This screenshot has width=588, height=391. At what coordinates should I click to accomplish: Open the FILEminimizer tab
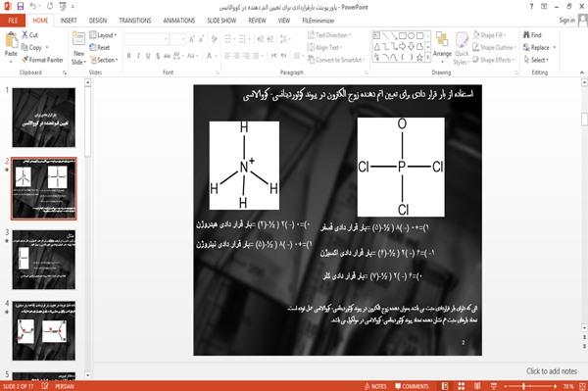click(x=318, y=21)
